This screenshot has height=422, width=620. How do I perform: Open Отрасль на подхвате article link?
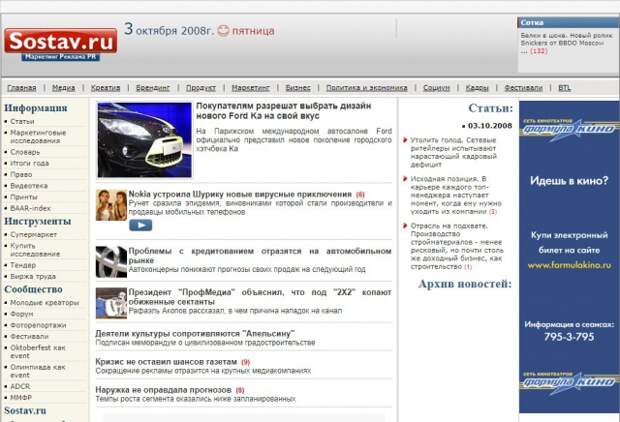(457, 246)
